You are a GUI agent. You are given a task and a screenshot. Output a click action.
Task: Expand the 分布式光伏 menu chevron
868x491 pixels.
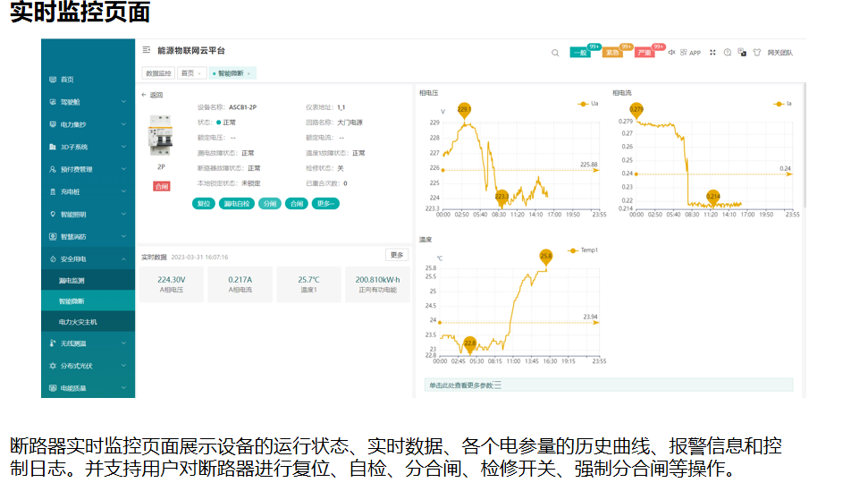tap(123, 366)
